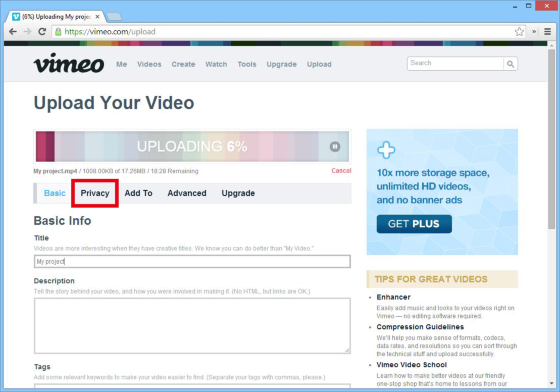This screenshot has width=560, height=392.
Task: Open the Enhancer tip link
Action: tap(393, 297)
